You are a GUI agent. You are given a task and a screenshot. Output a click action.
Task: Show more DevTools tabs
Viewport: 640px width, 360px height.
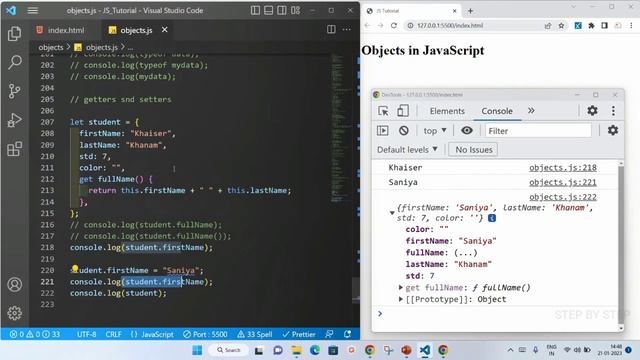click(531, 111)
